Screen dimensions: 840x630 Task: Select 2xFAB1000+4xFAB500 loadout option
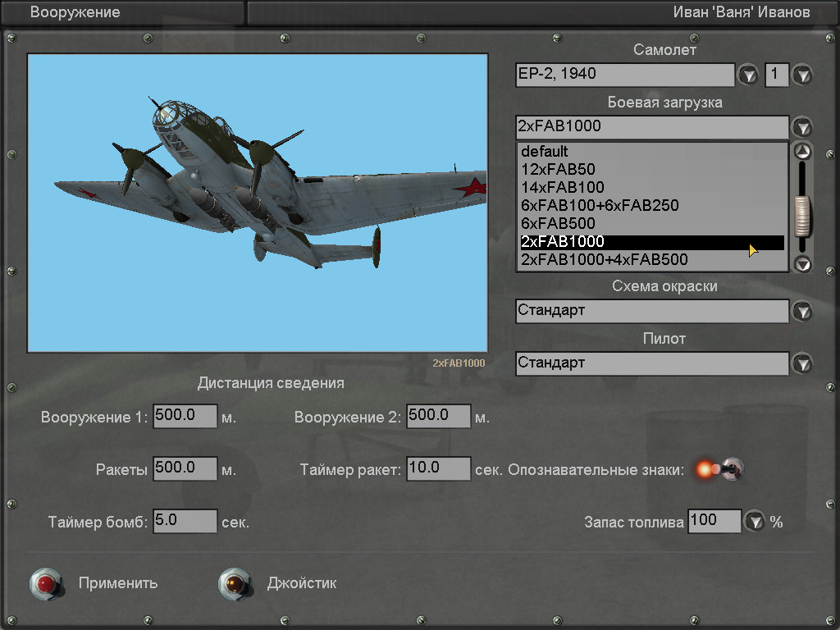[604, 260]
